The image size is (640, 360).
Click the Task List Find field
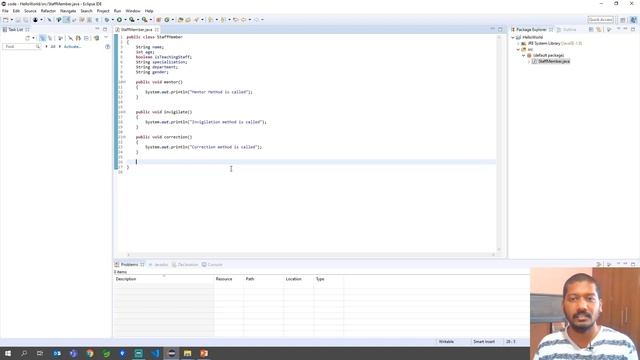click(21, 47)
